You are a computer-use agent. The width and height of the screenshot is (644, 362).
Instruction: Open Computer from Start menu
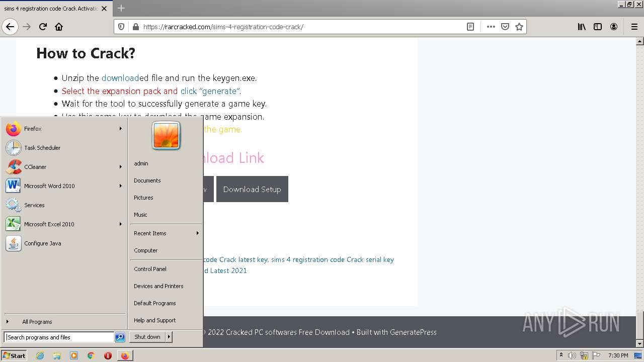click(166, 250)
